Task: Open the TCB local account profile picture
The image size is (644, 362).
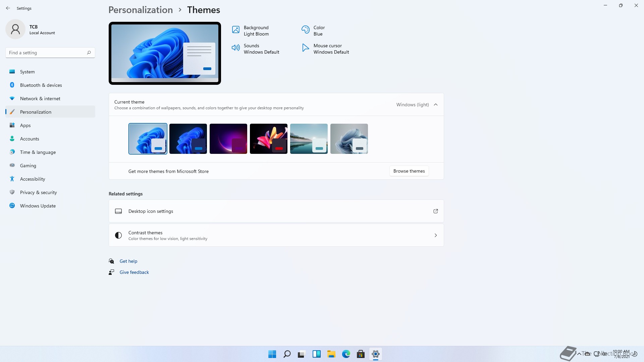Action: (x=15, y=29)
